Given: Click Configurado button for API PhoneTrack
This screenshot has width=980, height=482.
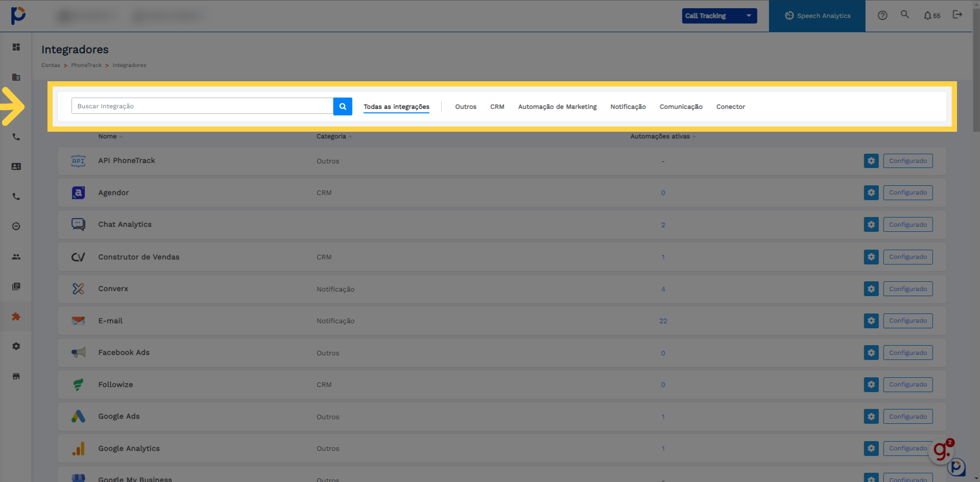Looking at the screenshot, I should 908,161.
